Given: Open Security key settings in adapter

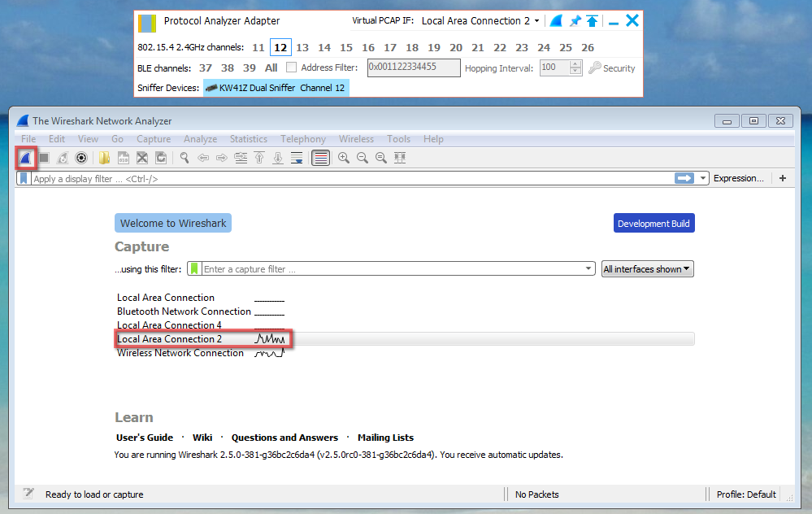Looking at the screenshot, I should click(x=611, y=68).
